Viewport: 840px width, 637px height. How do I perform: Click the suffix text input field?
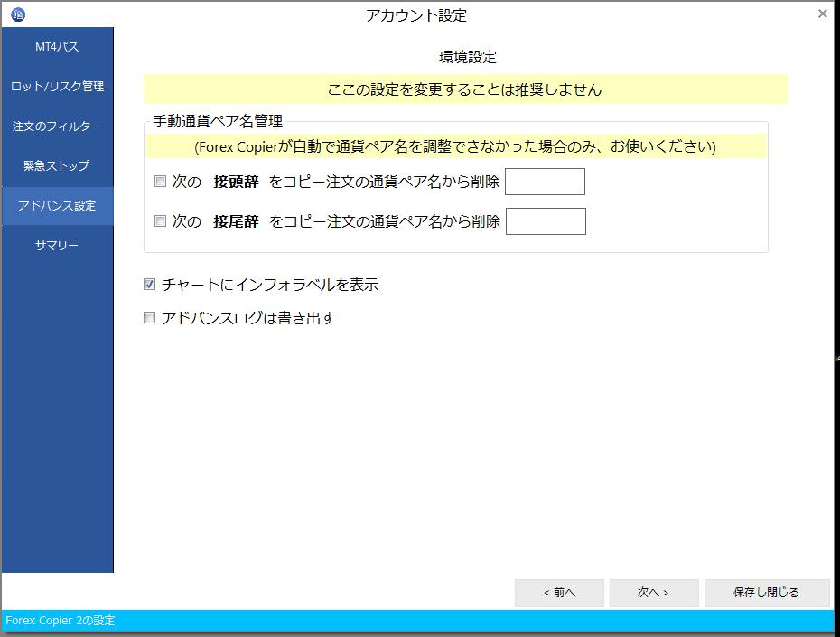click(546, 220)
